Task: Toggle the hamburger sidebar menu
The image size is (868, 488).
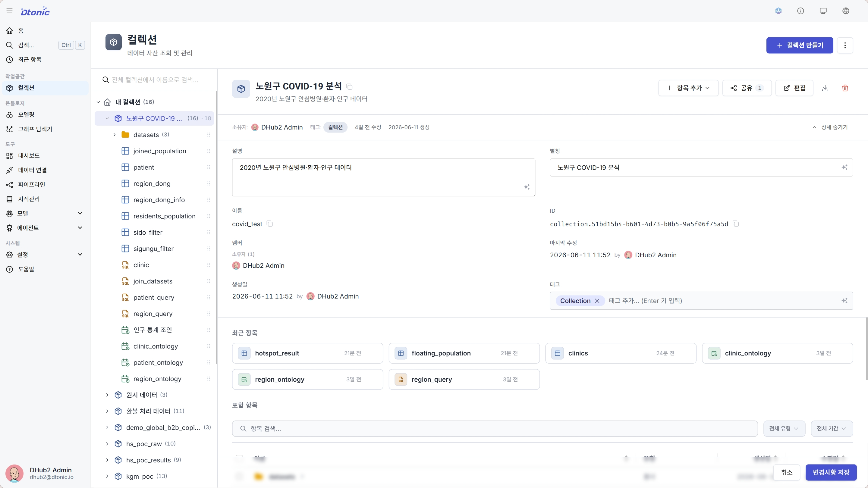Action: [x=9, y=11]
